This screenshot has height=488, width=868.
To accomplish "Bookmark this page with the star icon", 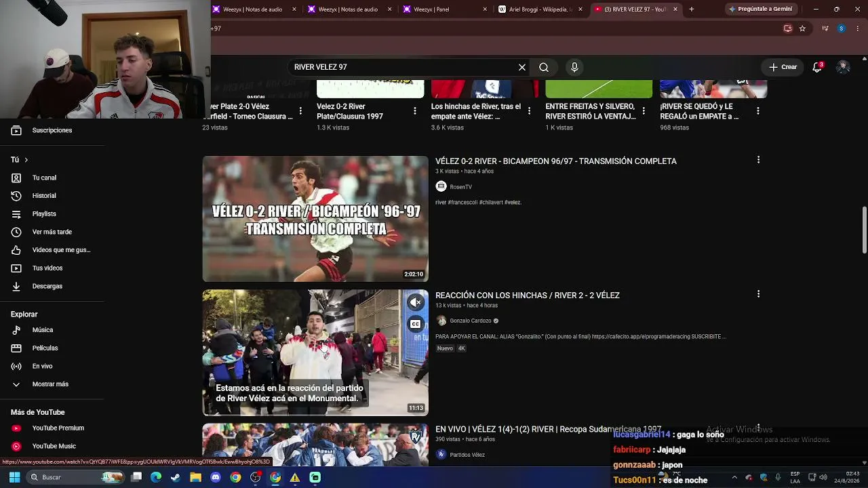I will coord(802,28).
